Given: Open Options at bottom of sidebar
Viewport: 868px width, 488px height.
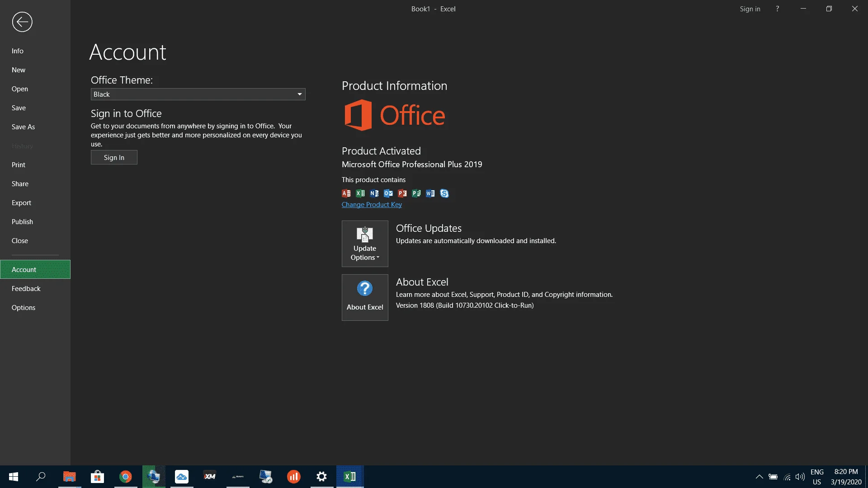Looking at the screenshot, I should (24, 307).
